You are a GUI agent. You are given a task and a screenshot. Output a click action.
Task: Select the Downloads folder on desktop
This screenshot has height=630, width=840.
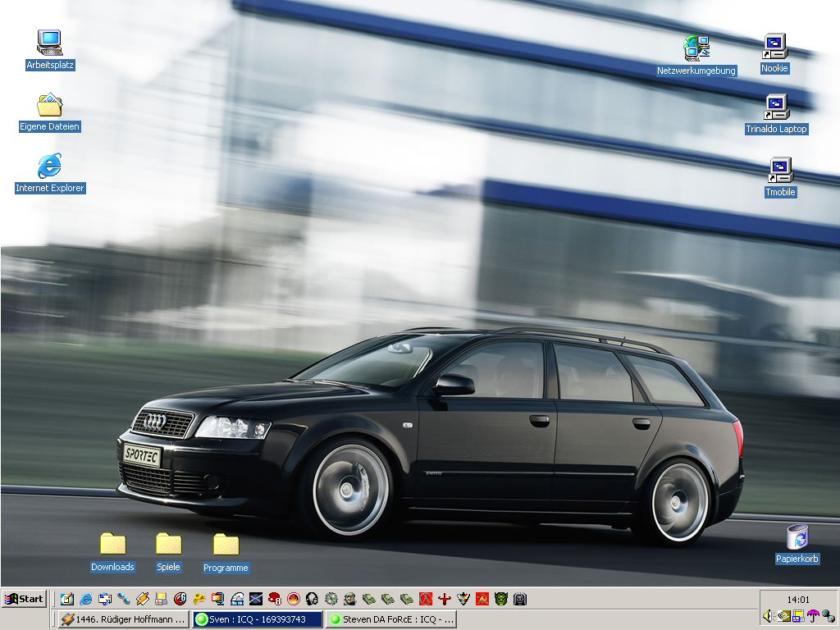pos(112,543)
